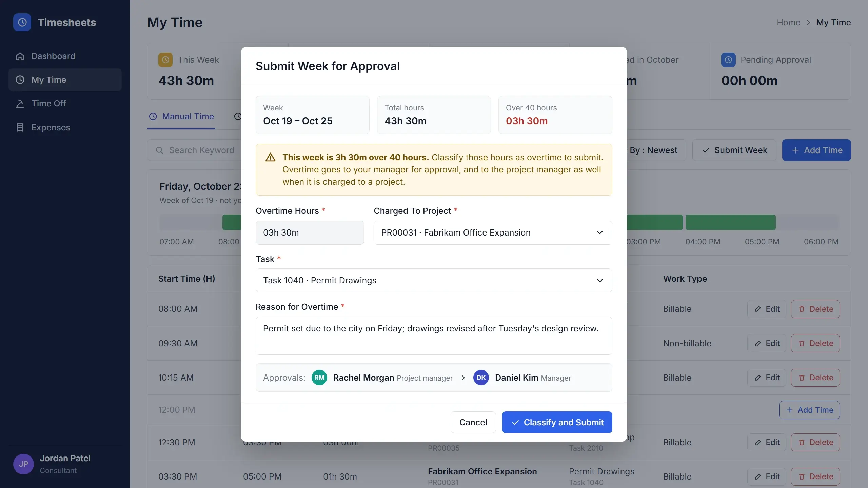Cancel the Submit Week dialog
868x488 pixels.
473,422
